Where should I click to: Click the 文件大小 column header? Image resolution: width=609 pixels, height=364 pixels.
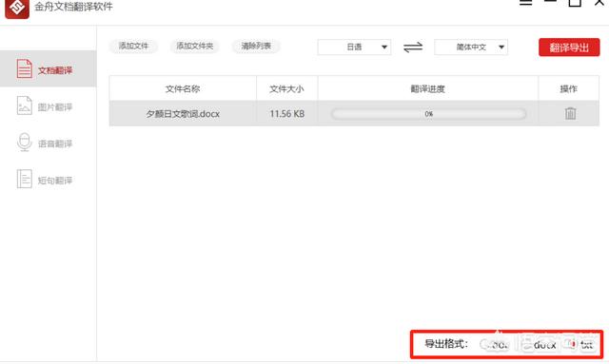(286, 89)
